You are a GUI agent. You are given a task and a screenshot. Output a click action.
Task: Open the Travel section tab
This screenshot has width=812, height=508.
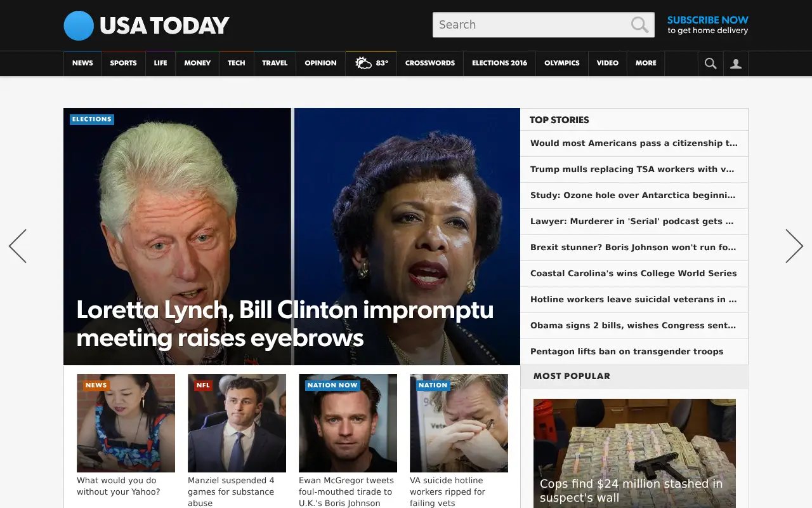click(275, 63)
